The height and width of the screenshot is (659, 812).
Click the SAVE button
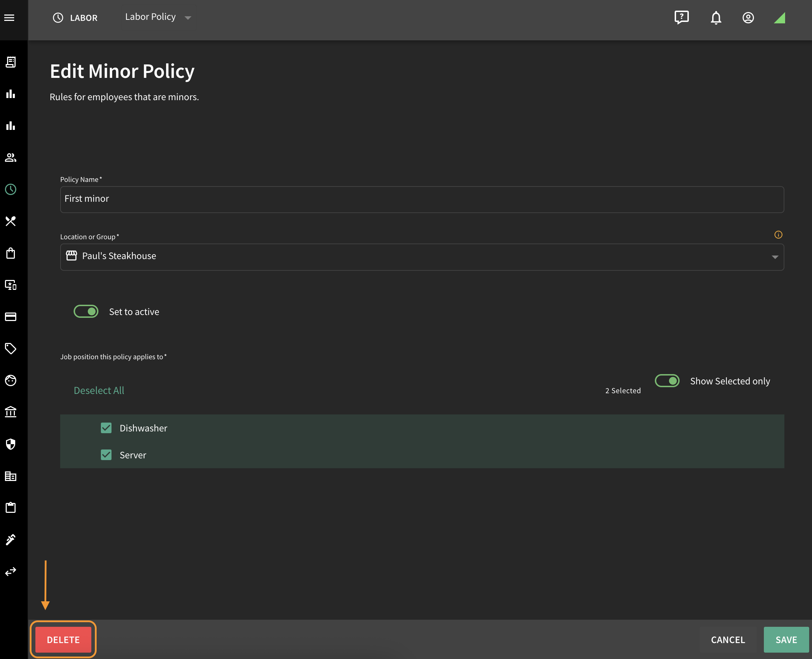[786, 639]
